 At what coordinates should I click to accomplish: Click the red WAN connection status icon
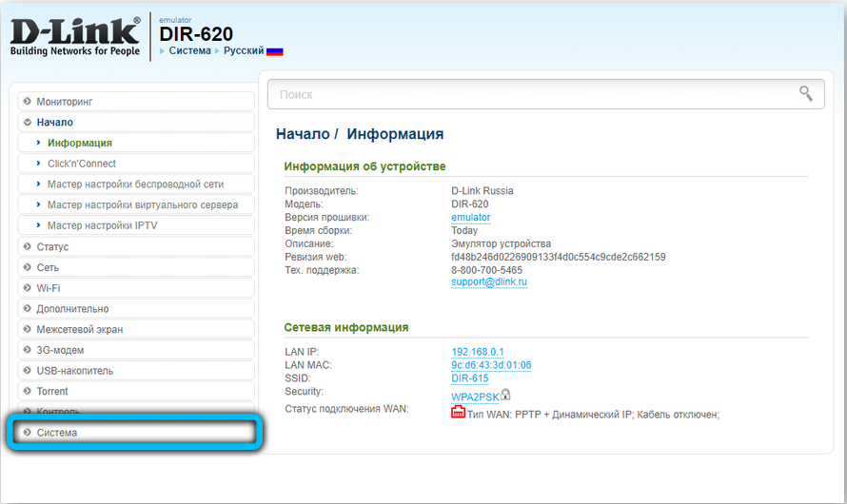pos(459,413)
